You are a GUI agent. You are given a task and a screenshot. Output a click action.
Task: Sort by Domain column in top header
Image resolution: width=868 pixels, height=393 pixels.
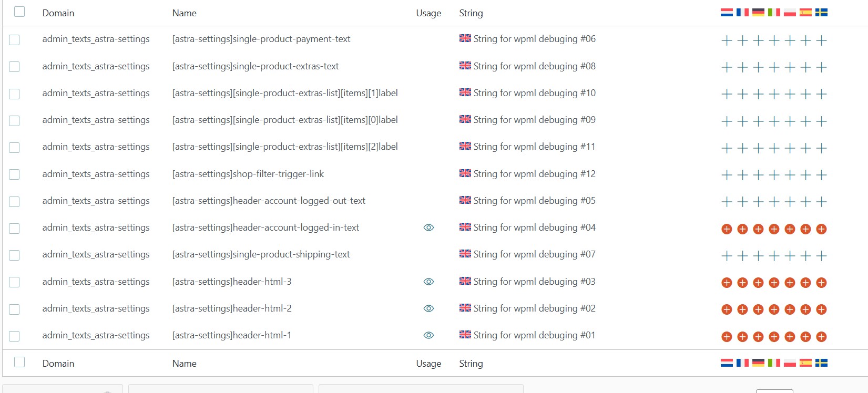pos(58,13)
